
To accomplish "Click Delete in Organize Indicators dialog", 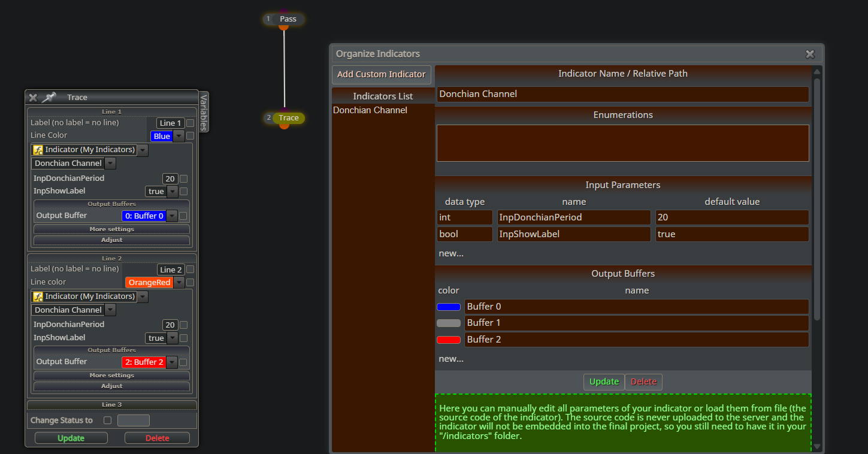I will (x=643, y=382).
